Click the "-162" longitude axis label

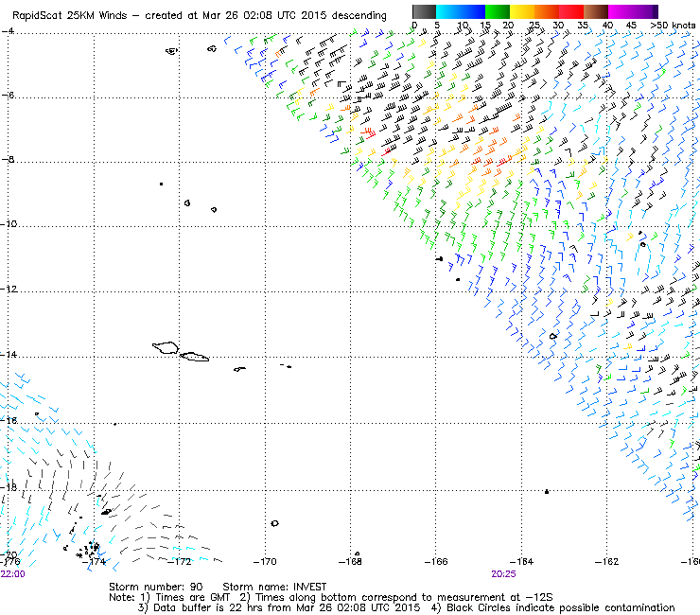[606, 562]
